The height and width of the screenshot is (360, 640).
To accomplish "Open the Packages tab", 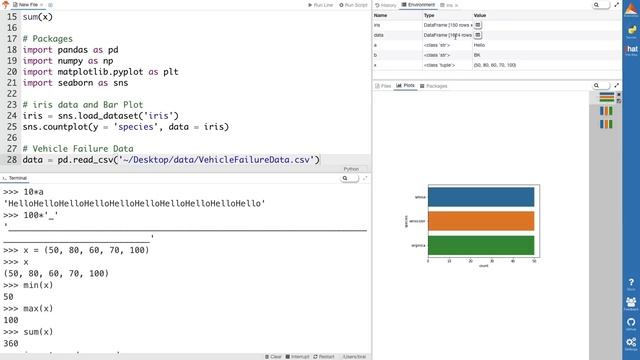I will coord(433,86).
